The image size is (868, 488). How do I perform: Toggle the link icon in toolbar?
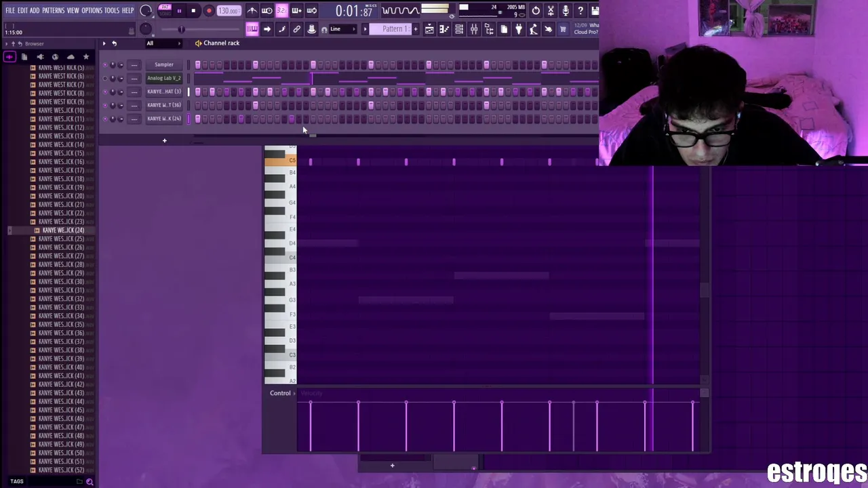click(296, 29)
